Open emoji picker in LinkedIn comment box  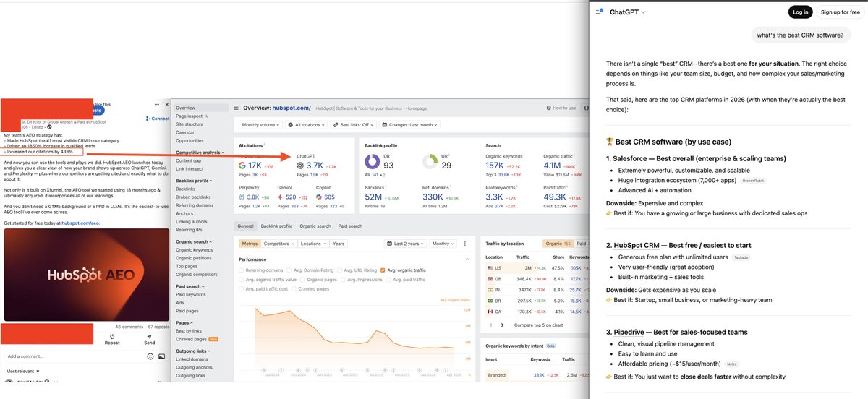[150, 356]
